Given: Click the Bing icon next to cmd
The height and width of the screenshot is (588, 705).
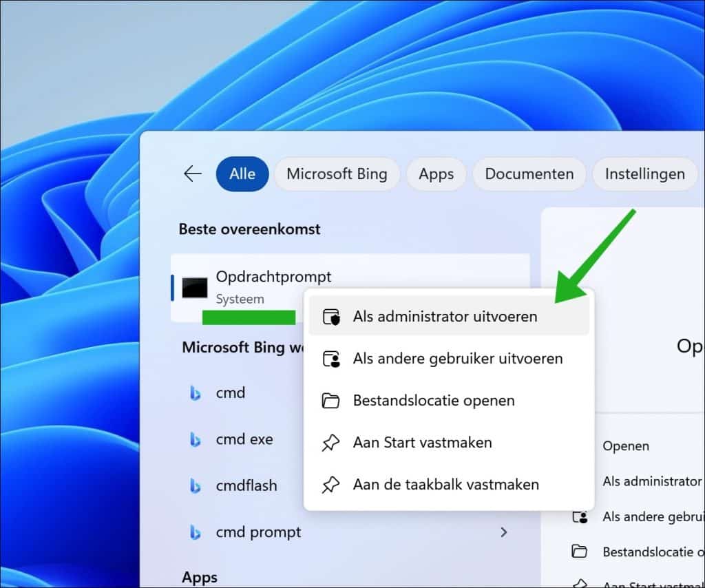Looking at the screenshot, I should (195, 393).
